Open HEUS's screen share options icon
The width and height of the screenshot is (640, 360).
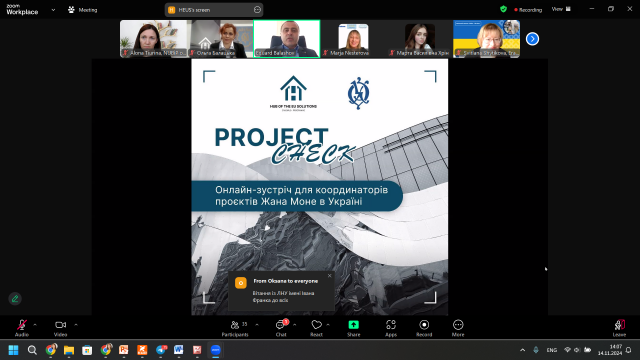(257, 10)
